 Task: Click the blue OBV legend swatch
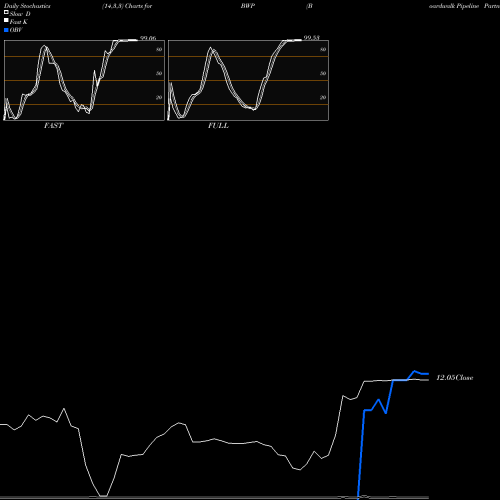point(6,30)
